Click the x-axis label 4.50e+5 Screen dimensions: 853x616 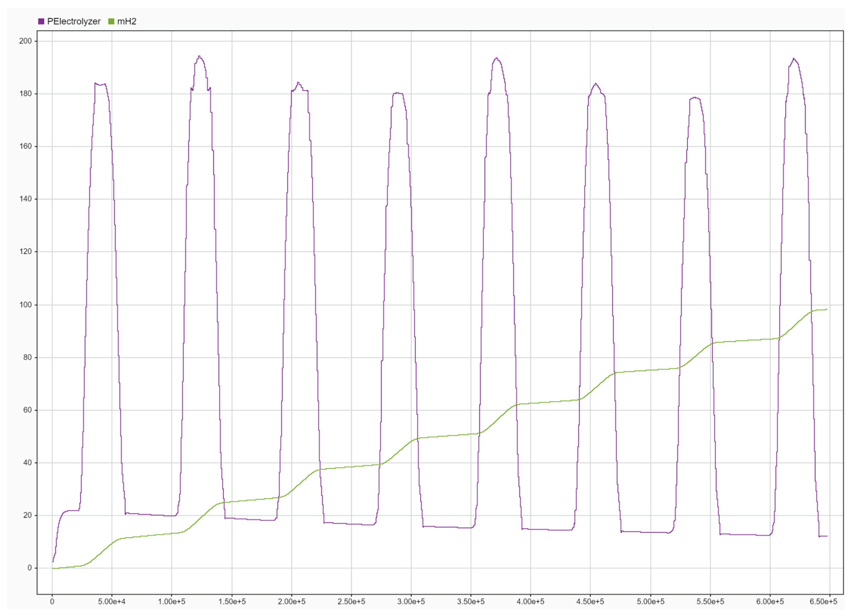(591, 602)
